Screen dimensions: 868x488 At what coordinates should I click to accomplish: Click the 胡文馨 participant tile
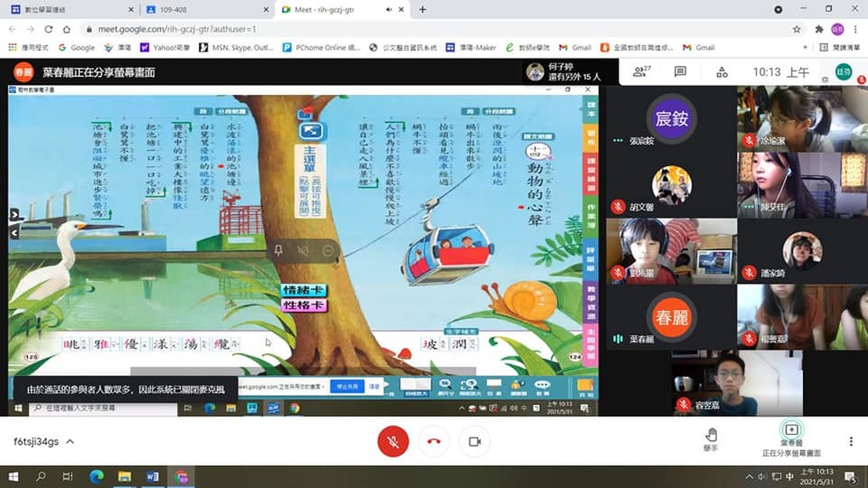pyautogui.click(x=671, y=185)
